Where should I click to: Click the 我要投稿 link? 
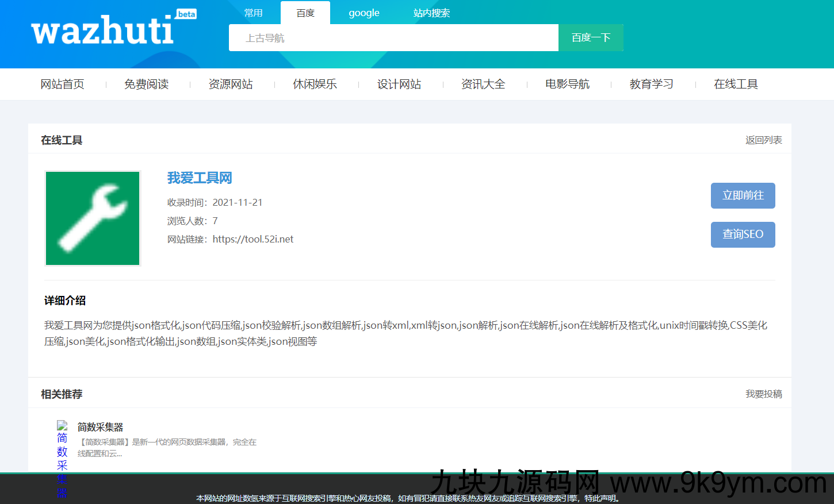click(763, 394)
